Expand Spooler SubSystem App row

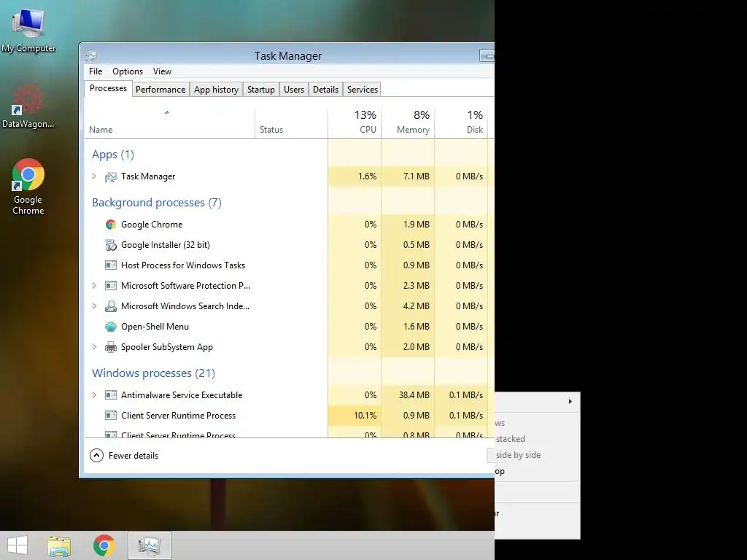point(94,347)
